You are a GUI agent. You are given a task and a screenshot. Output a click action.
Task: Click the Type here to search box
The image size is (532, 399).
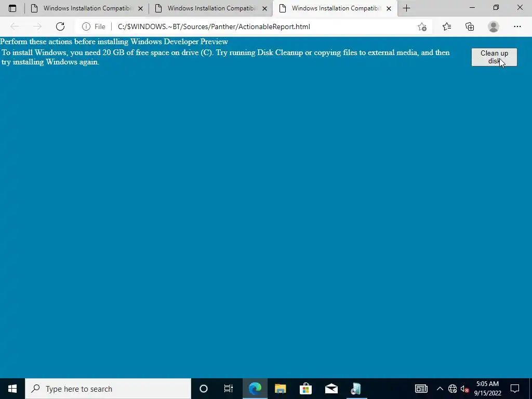coord(108,389)
